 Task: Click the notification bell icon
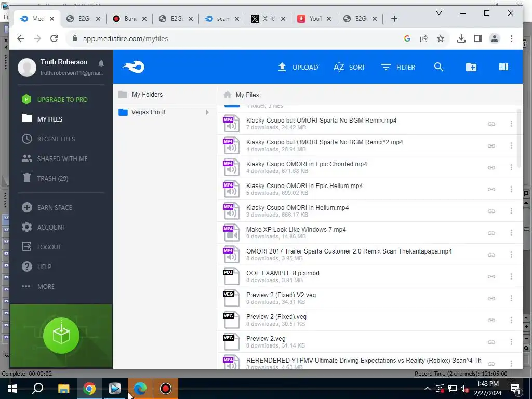tap(101, 63)
